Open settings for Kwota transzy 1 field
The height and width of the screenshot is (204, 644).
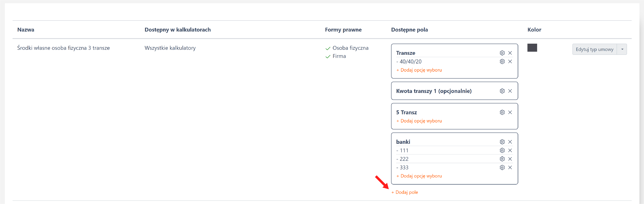point(502,91)
